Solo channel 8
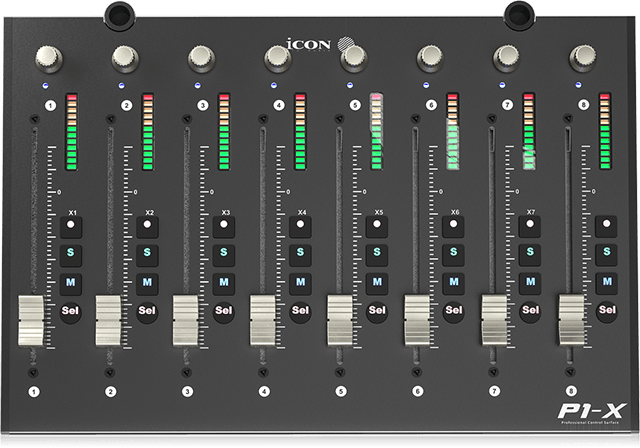 tap(607, 254)
